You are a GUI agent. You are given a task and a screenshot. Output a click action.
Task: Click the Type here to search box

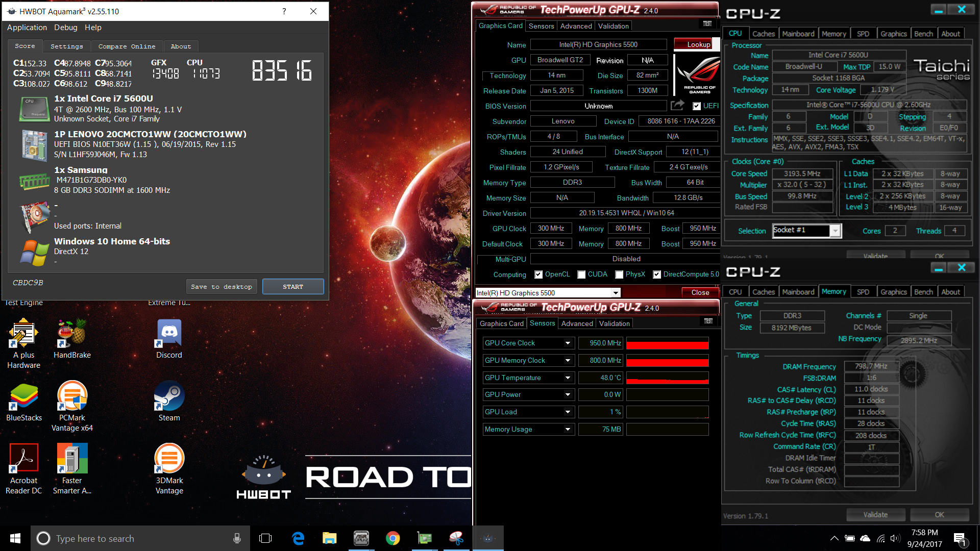coord(140,538)
